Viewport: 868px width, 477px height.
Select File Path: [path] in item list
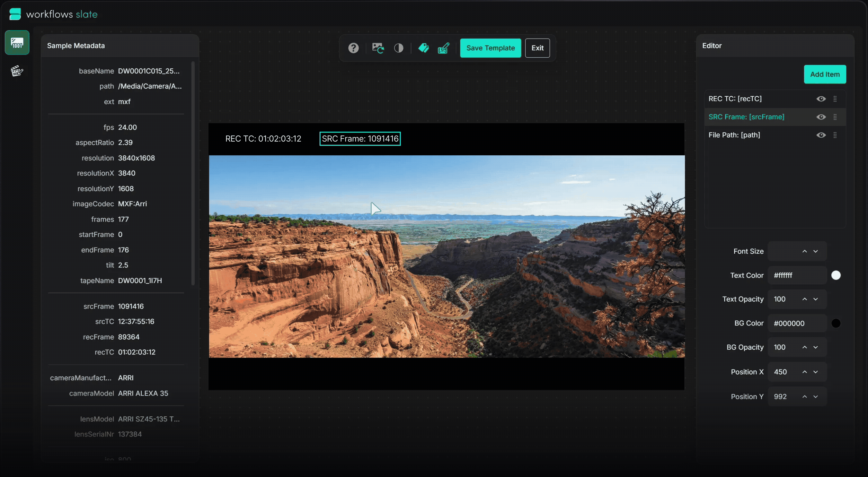coord(734,135)
